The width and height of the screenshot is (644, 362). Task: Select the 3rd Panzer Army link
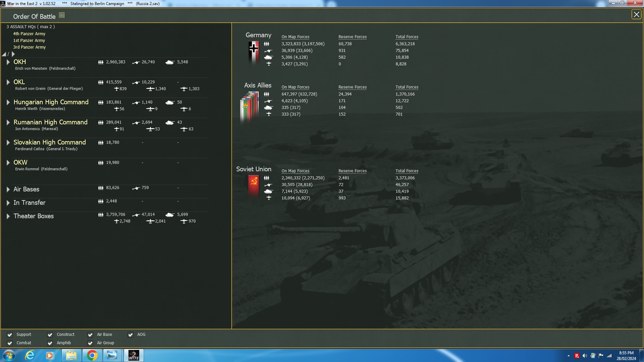pos(29,47)
